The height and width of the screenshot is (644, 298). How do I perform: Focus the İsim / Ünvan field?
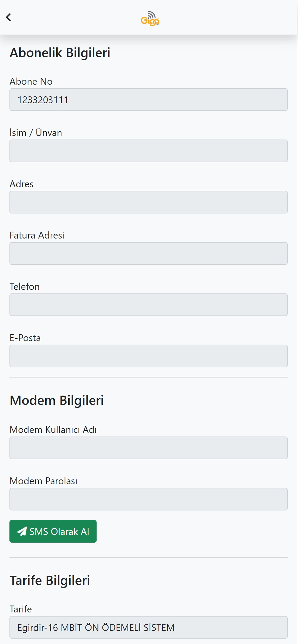[149, 151]
